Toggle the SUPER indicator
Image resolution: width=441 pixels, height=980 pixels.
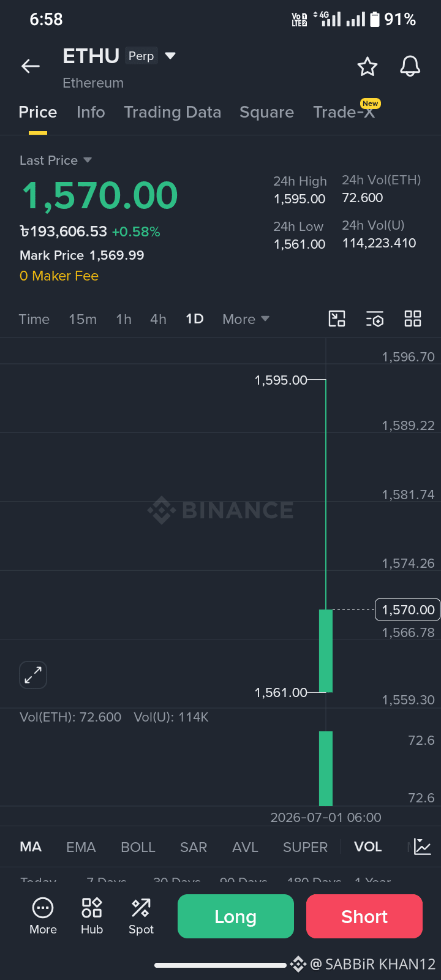point(305,846)
